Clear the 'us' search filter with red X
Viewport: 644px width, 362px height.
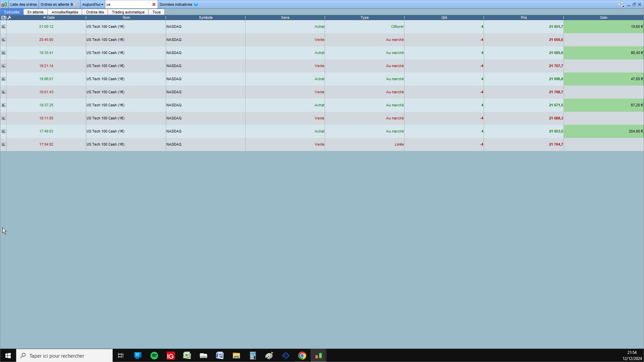click(154, 4)
